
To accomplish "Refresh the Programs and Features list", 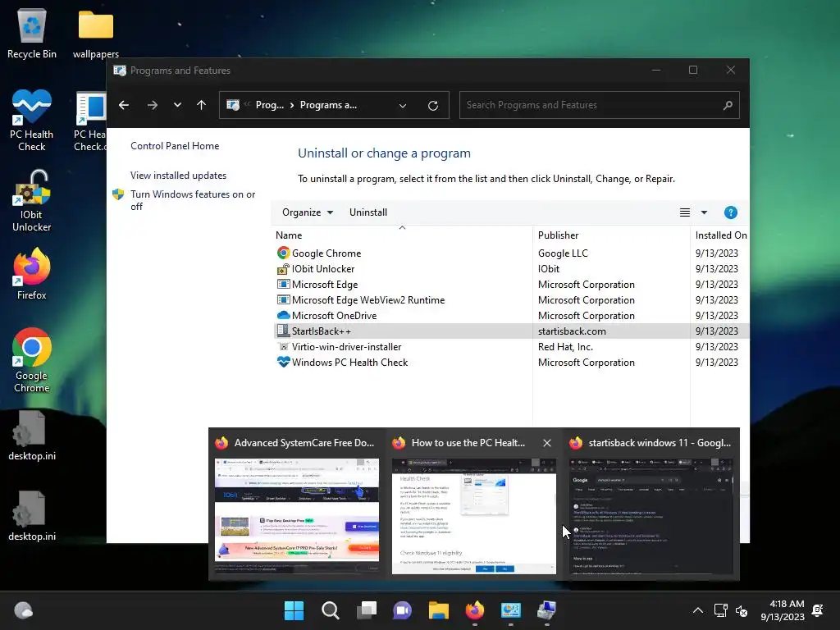I will click(x=433, y=106).
